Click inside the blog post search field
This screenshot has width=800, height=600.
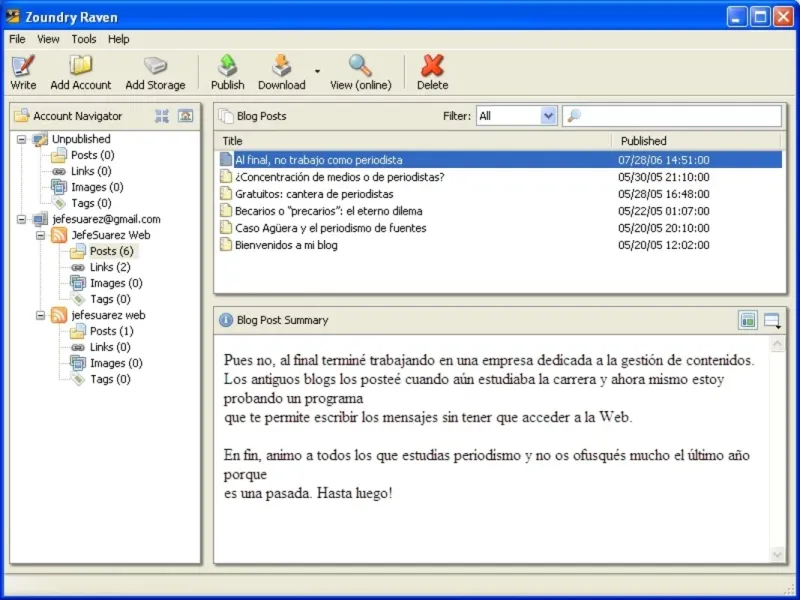672,116
